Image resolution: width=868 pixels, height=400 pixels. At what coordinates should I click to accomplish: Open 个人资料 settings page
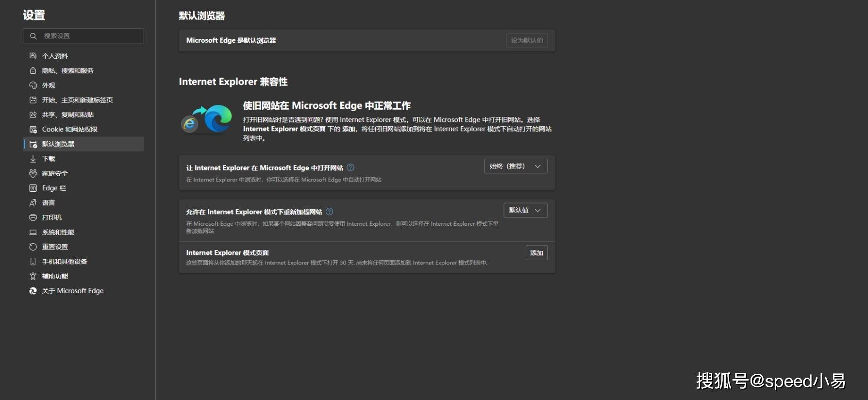pos(83,56)
